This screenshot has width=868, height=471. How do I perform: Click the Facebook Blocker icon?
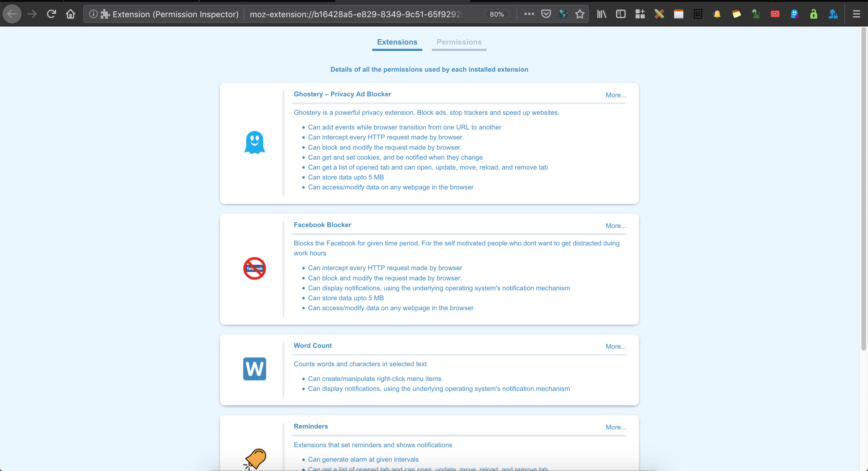click(254, 268)
